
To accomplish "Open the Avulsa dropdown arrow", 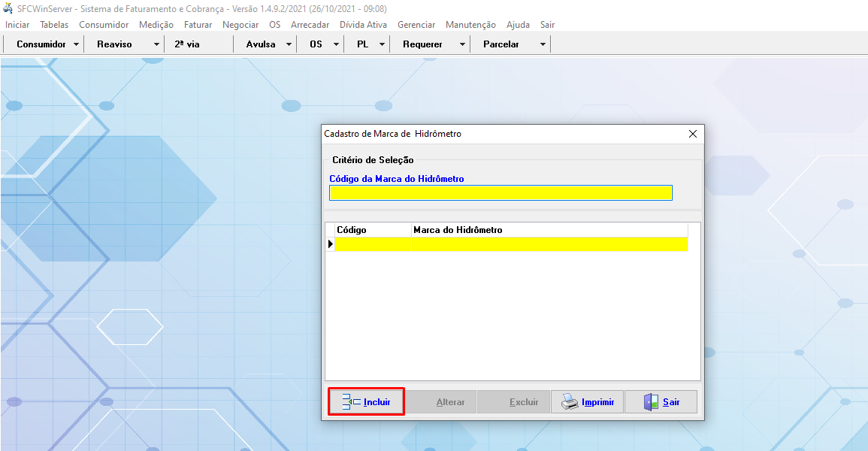I will pyautogui.click(x=289, y=44).
